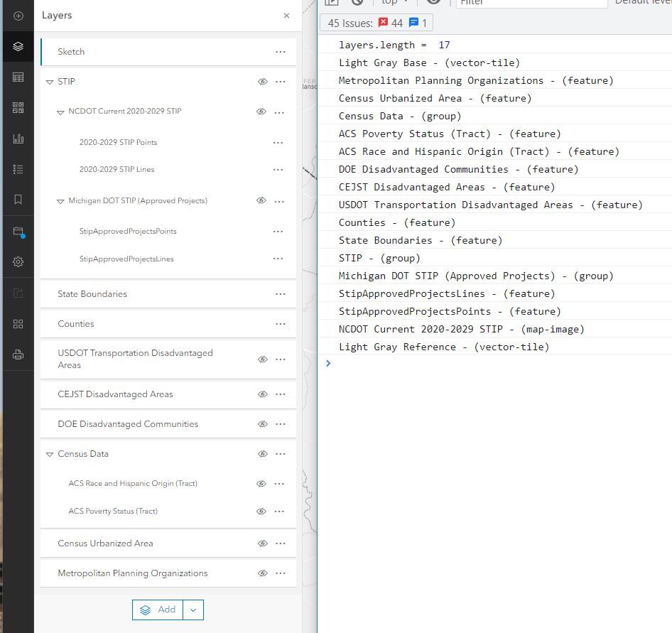This screenshot has width=672, height=633.
Task: Open the Map properties gear icon
Action: coord(18,261)
